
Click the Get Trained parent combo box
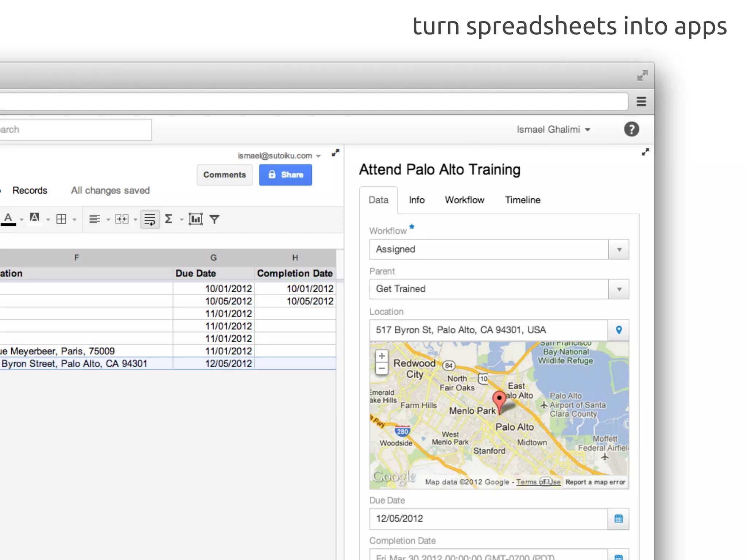click(x=499, y=289)
